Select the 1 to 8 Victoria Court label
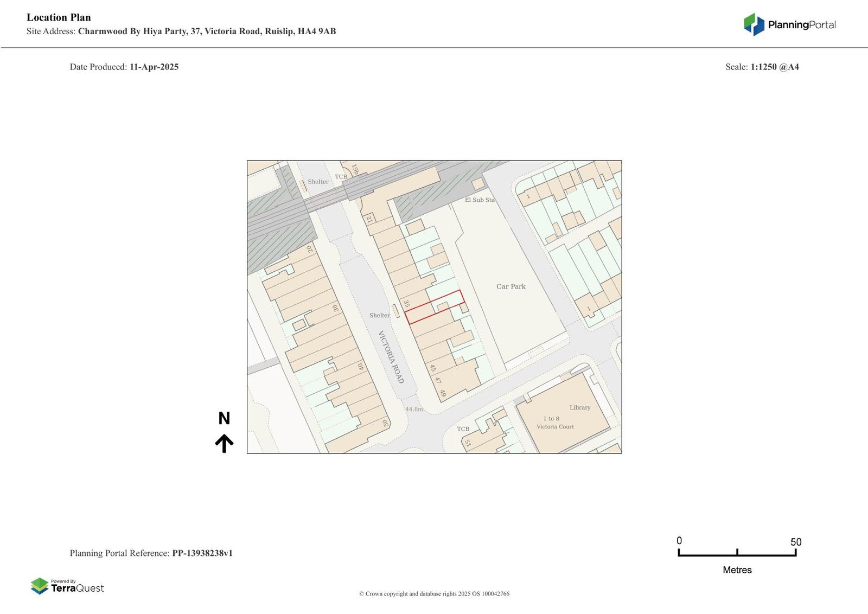The height and width of the screenshot is (614, 868). point(555,423)
